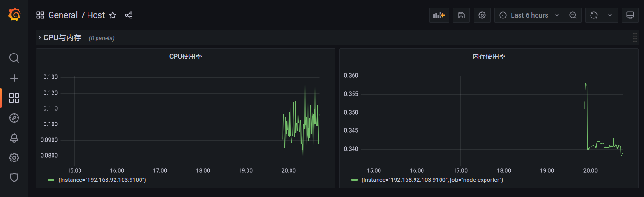
Task: Click the 0.130 axis label on CPU chart
Action: [50, 77]
